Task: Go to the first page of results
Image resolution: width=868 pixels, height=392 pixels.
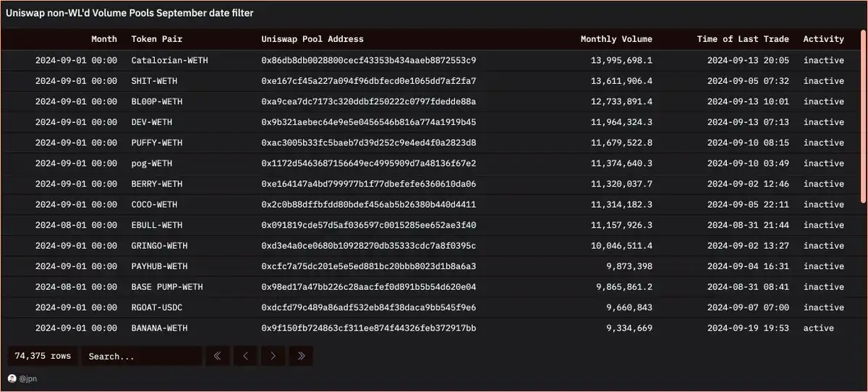Action: pos(218,356)
